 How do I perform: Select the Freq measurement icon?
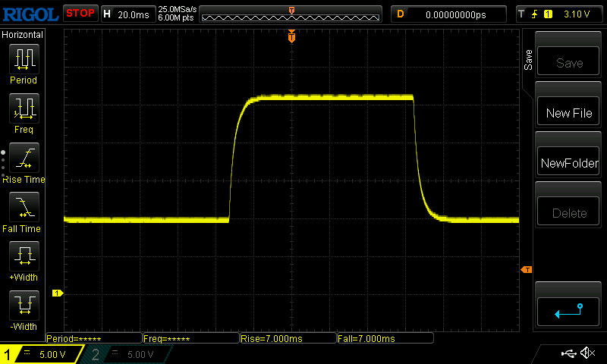click(x=24, y=108)
